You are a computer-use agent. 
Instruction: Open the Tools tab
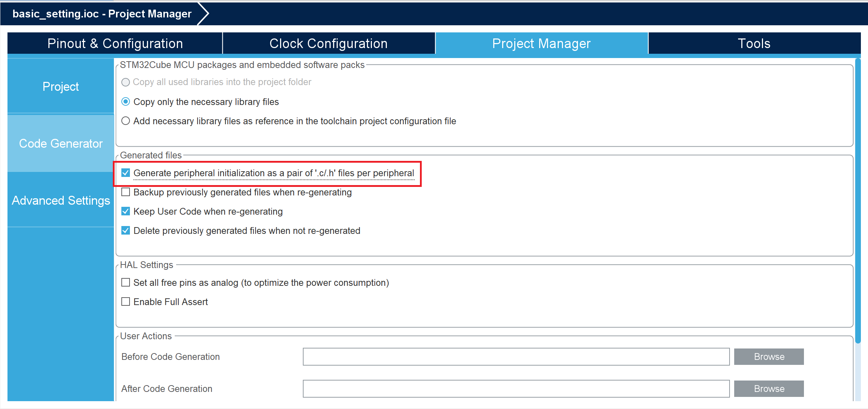point(754,43)
